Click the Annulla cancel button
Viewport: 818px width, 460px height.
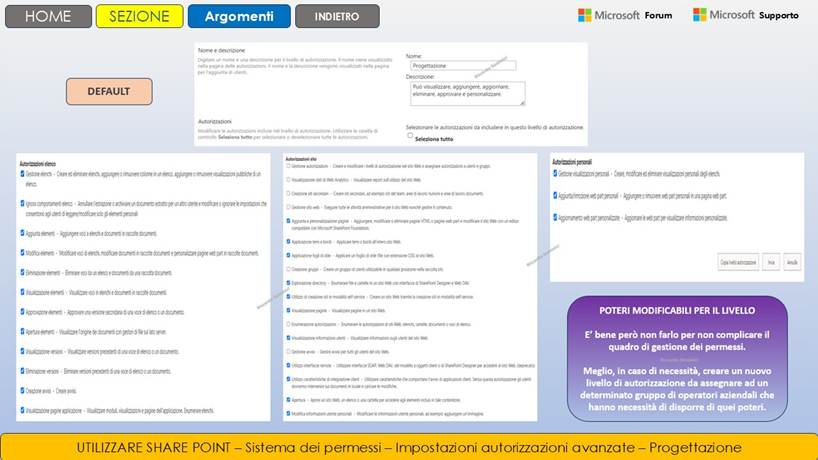pyautogui.click(x=792, y=262)
